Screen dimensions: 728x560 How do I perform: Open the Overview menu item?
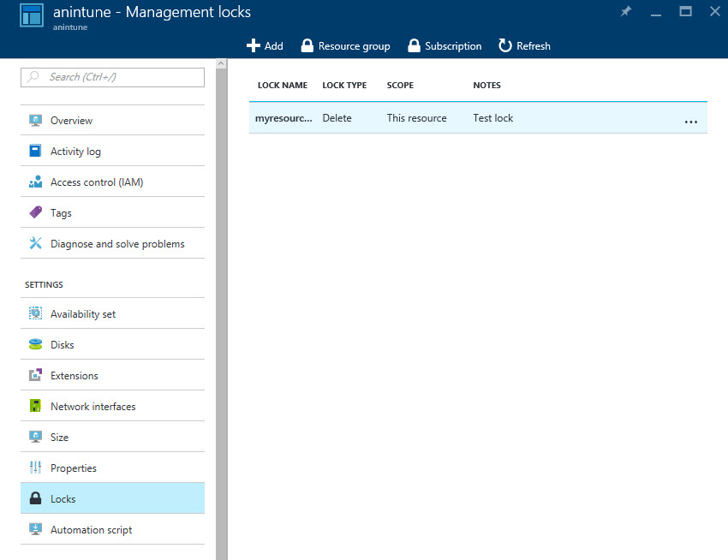pos(112,120)
